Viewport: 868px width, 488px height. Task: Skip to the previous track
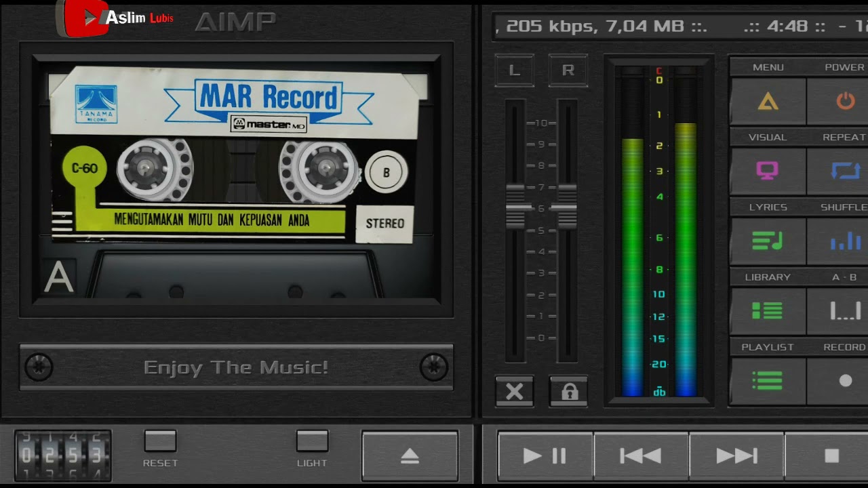641,456
